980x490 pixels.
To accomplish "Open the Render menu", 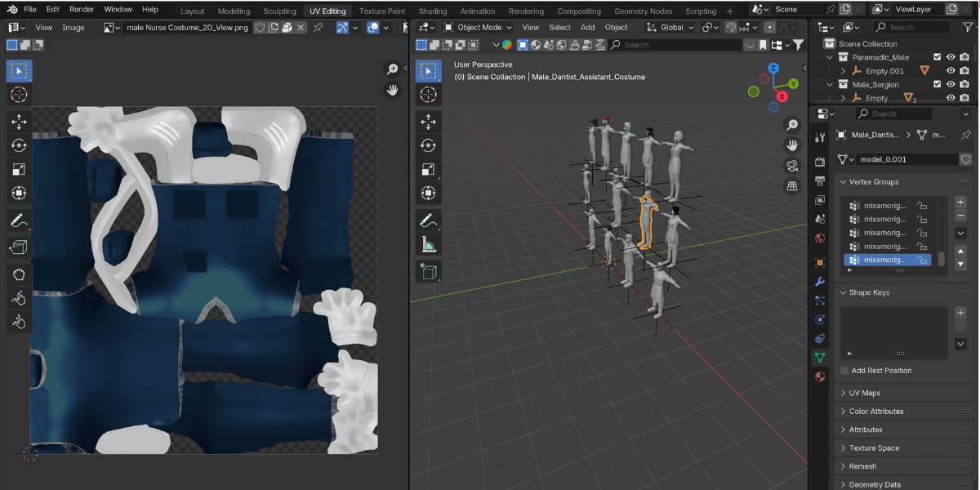I will coord(82,9).
